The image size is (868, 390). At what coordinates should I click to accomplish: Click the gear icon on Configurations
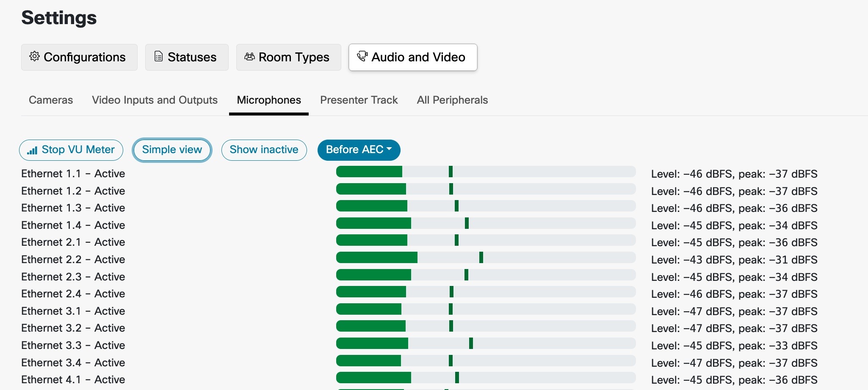coord(34,57)
